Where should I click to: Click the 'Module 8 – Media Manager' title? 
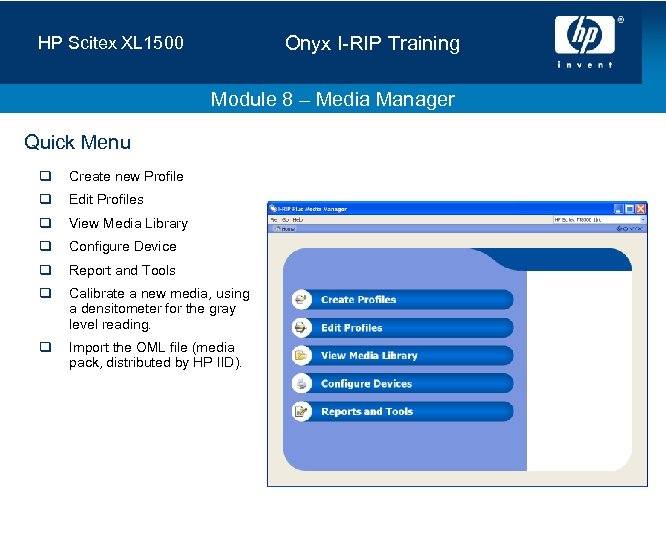(333, 99)
